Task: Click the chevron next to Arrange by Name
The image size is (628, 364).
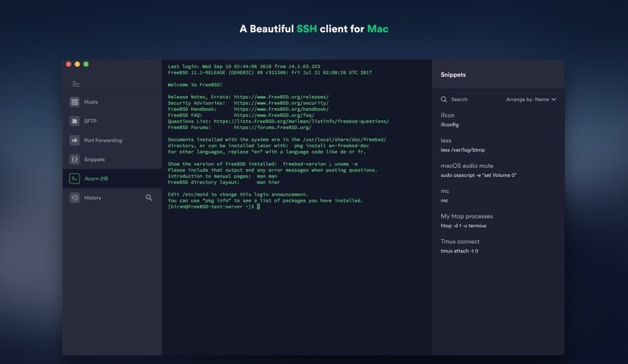Action: [554, 100]
